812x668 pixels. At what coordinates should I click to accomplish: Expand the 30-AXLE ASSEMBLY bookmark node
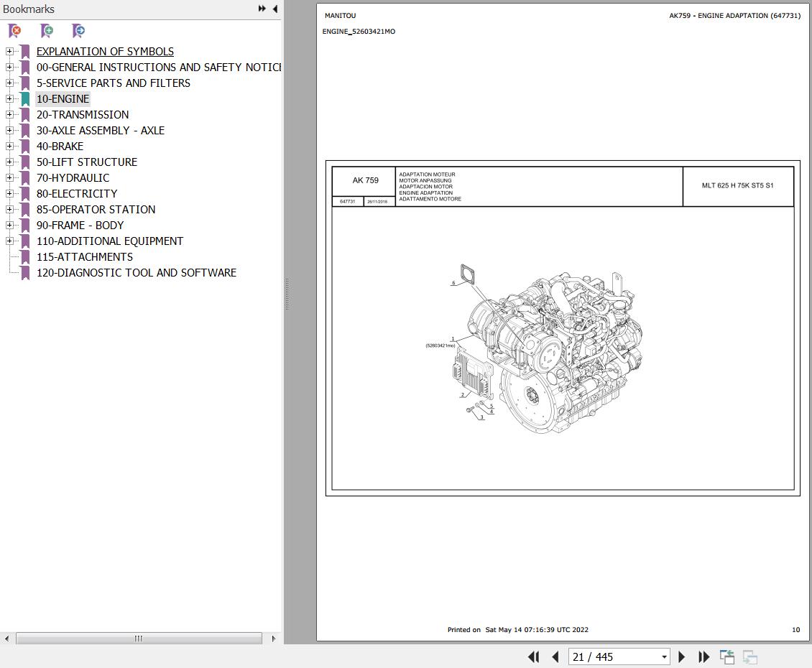(9, 131)
